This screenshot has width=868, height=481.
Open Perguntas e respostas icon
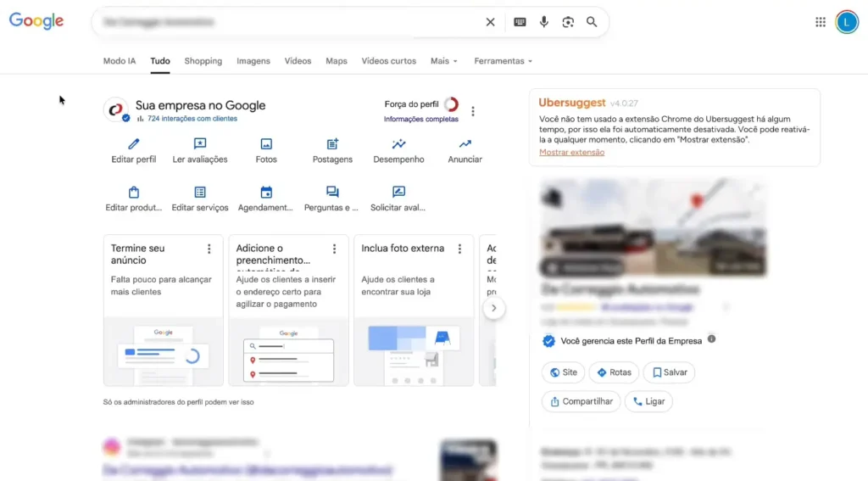coord(332,193)
